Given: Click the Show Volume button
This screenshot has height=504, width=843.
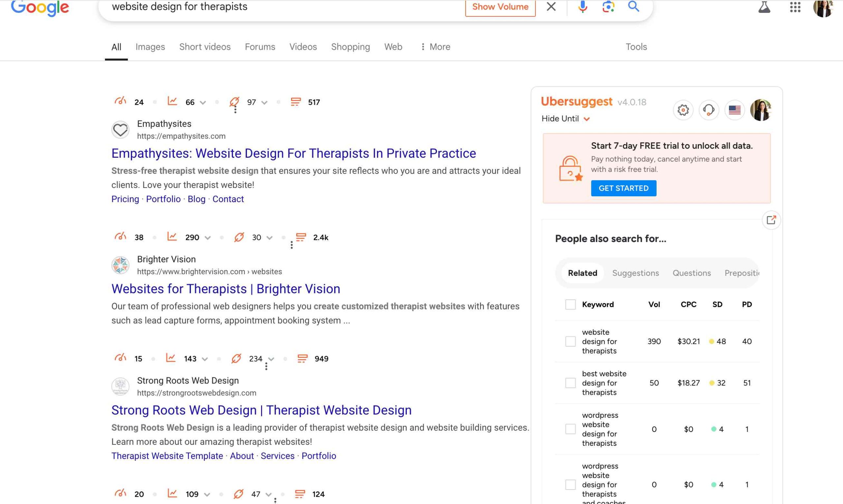Looking at the screenshot, I should (500, 7).
